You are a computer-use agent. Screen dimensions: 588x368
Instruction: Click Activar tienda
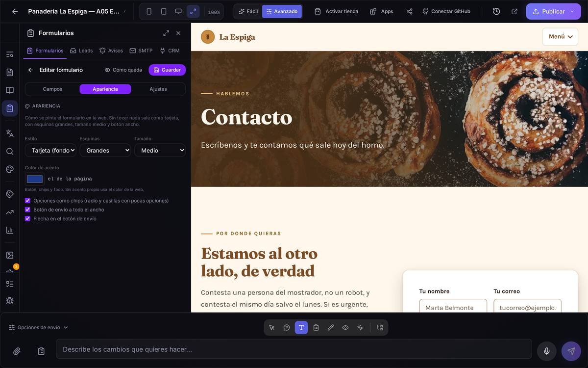[336, 11]
